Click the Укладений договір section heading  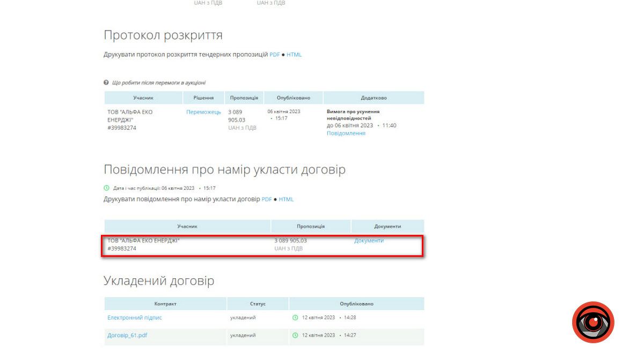pos(158,281)
